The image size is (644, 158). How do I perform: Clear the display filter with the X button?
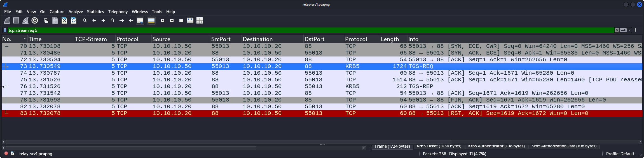617,30
